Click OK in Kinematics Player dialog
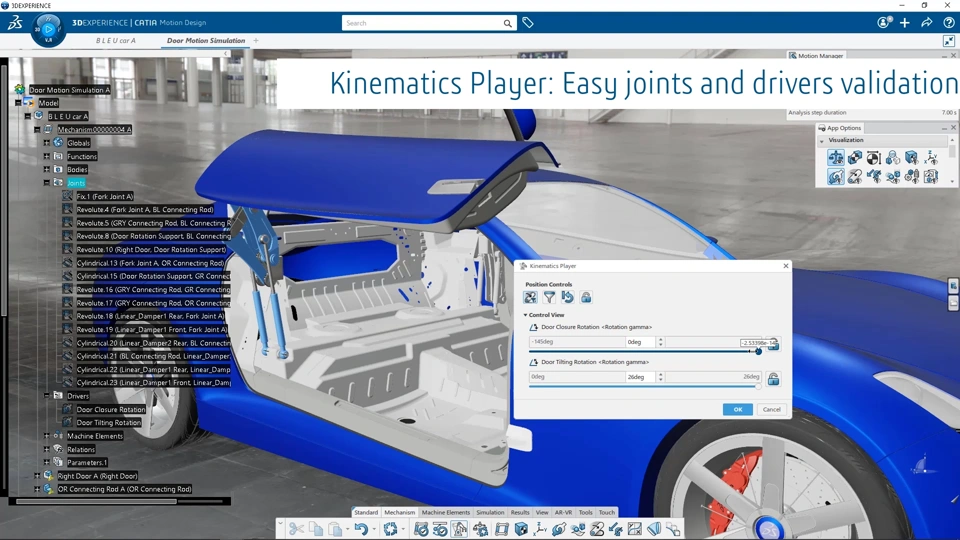Image resolution: width=960 pixels, height=540 pixels. [738, 410]
